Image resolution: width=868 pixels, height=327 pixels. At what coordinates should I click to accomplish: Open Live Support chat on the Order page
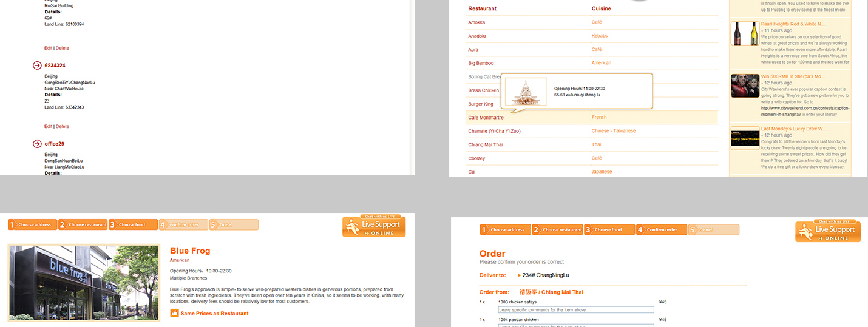[827, 231]
